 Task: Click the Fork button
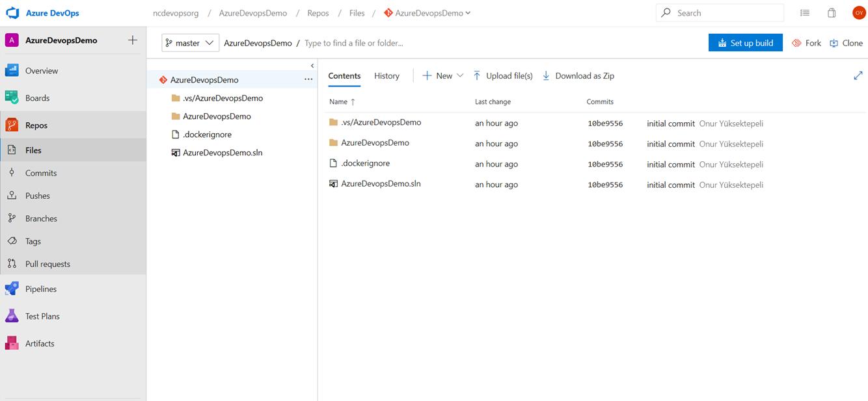(x=806, y=43)
